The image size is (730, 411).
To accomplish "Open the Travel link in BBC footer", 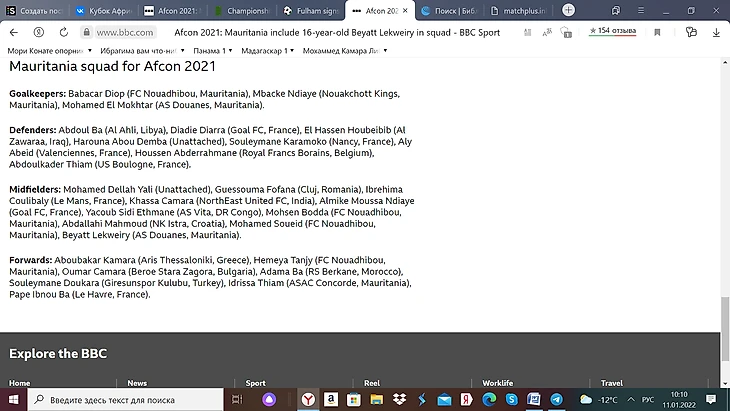I will point(611,383).
